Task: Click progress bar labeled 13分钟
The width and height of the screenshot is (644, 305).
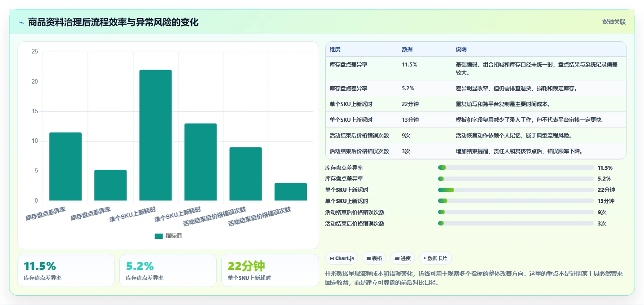Action: tap(516, 201)
